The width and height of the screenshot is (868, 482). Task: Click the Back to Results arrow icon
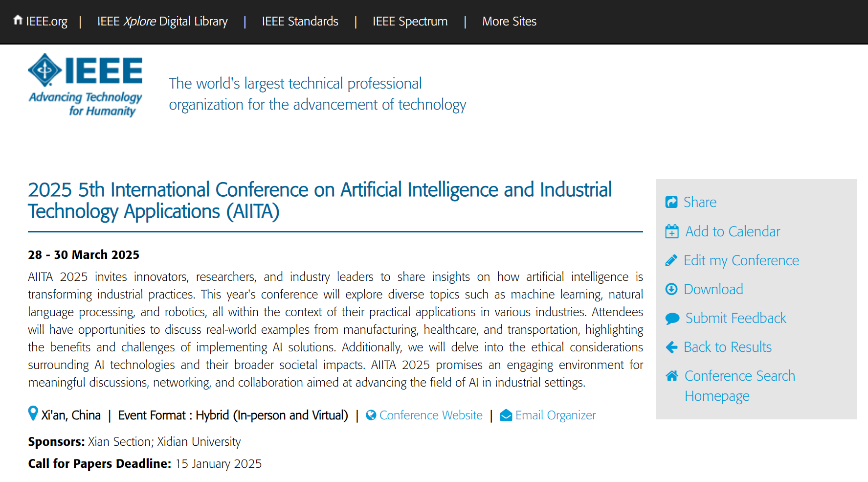[x=671, y=347]
